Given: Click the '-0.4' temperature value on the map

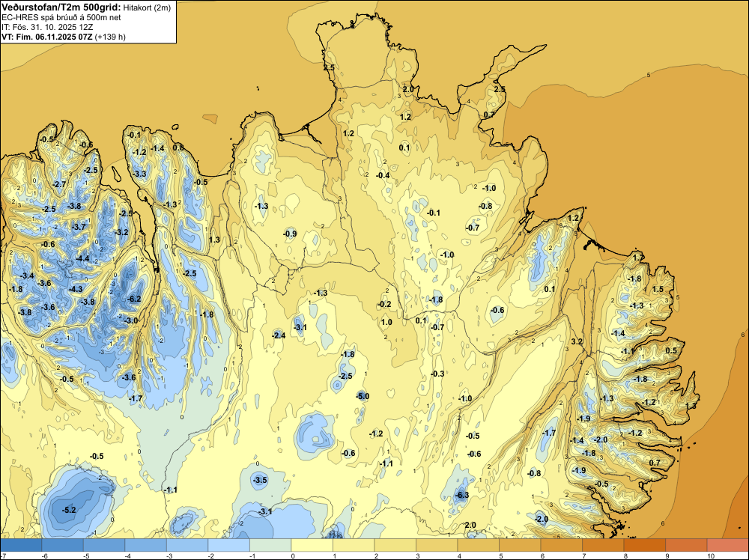Looking at the screenshot, I should pos(383,175).
